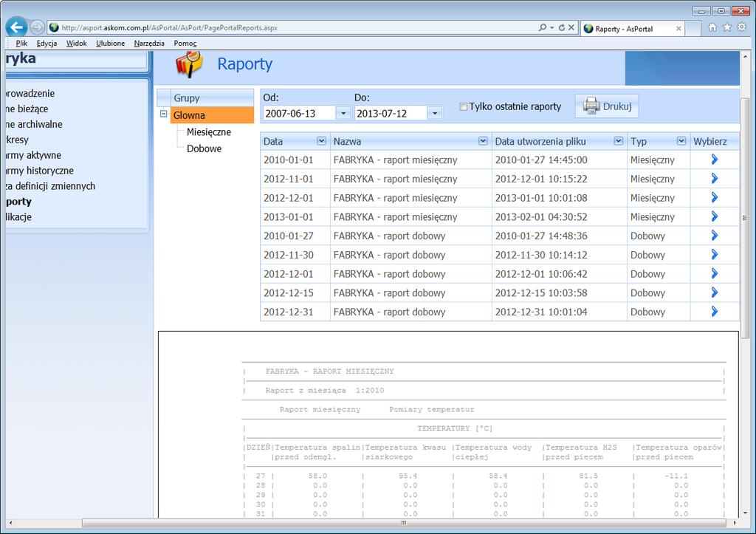Click 'FABRYKA - RAPORT MIESIĘCZNY' preview title
The width and height of the screenshot is (756, 534).
coord(329,372)
